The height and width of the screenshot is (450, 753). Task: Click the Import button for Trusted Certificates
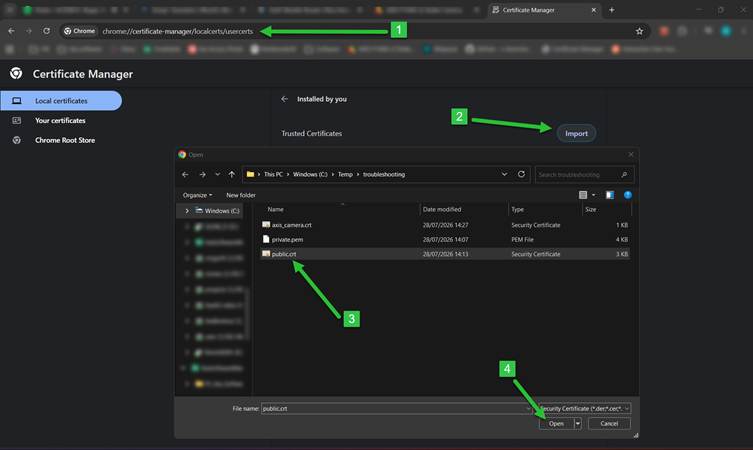[576, 134]
